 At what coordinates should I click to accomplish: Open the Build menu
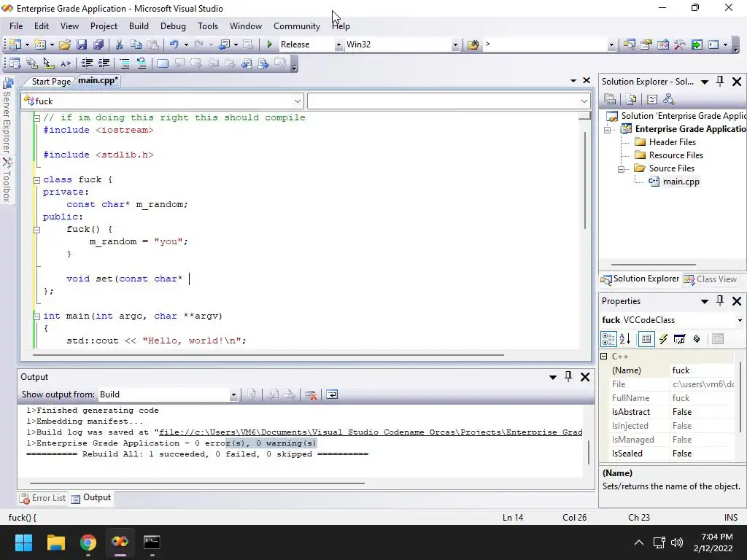click(139, 26)
